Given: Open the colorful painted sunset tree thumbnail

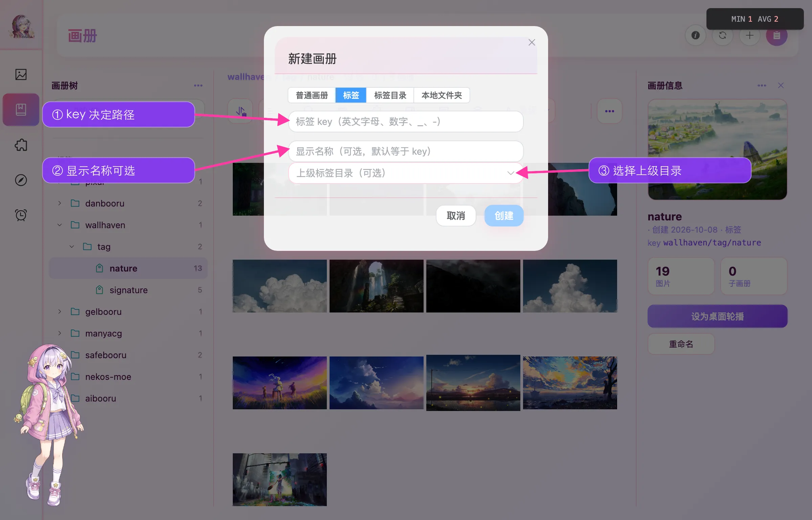Looking at the screenshot, I should coord(570,383).
